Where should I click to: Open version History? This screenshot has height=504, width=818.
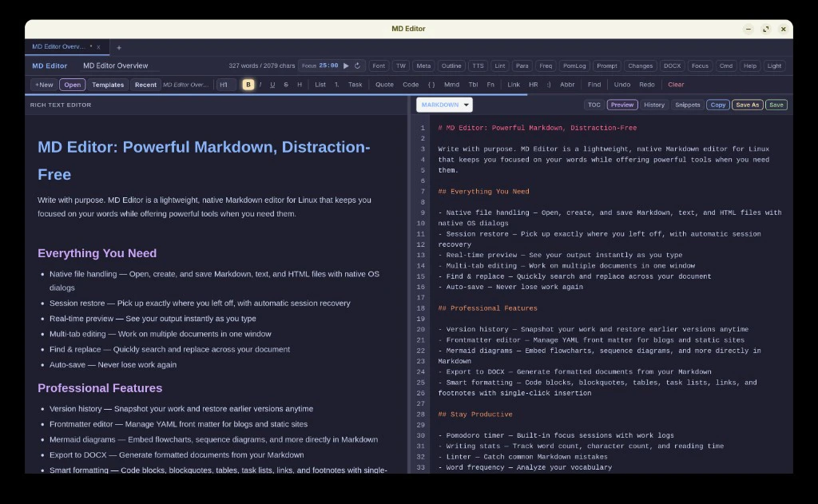(x=654, y=105)
